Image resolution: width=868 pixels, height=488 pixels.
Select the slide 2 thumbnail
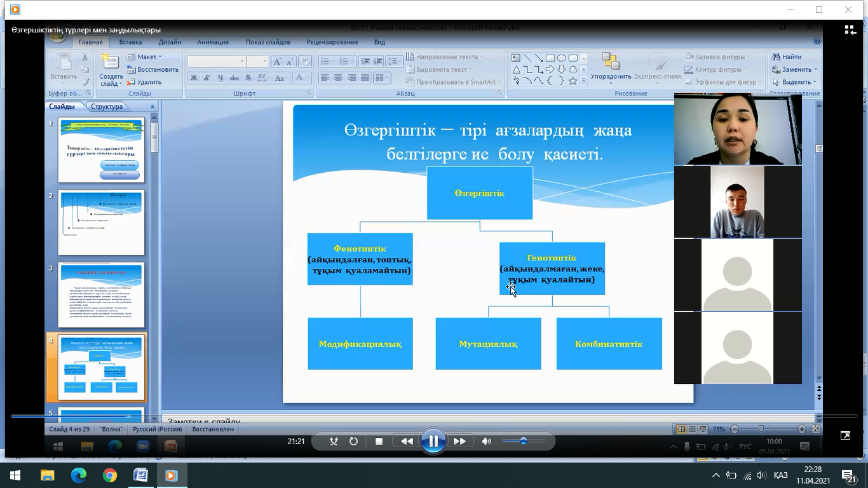coord(102,222)
